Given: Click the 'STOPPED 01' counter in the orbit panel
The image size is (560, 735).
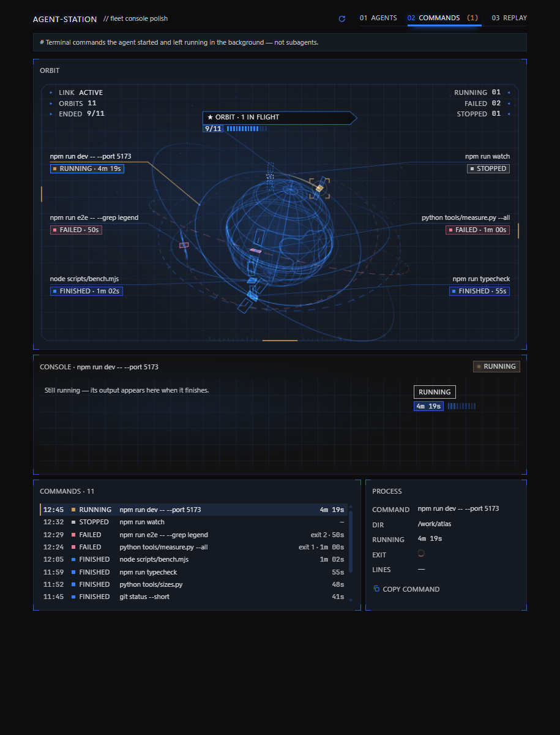Looking at the screenshot, I should tap(483, 114).
